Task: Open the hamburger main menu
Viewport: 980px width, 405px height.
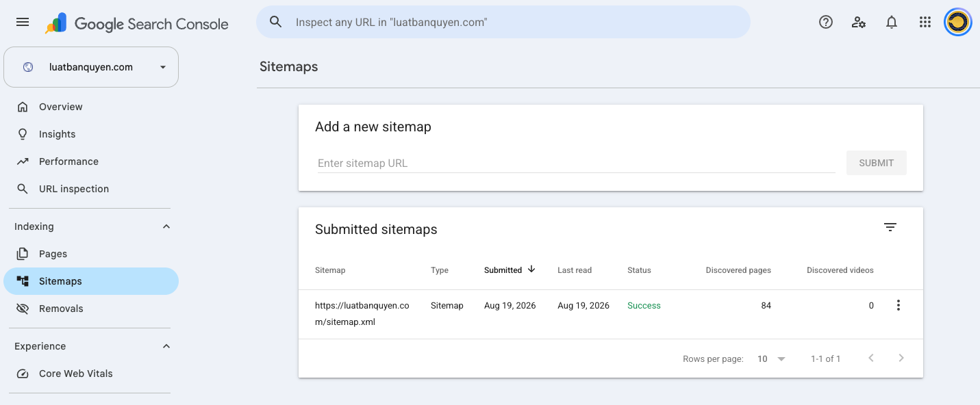Action: 23,22
